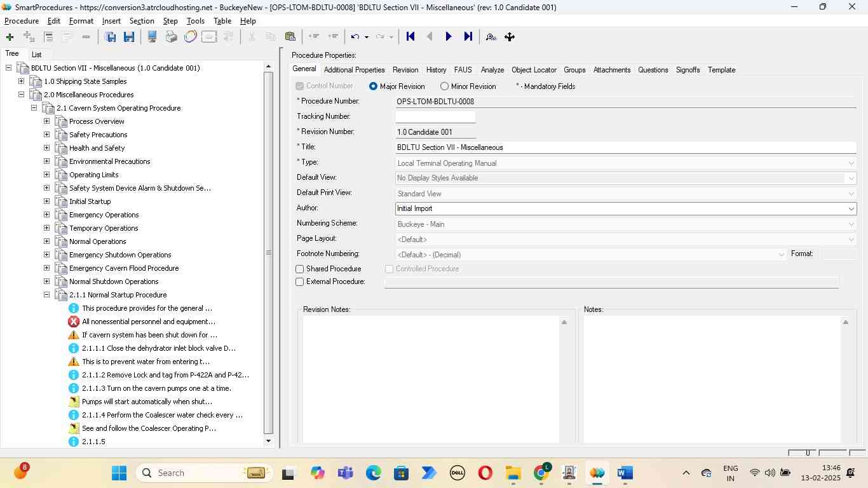
Task: Click the four-way move arrows icon
Action: point(510,37)
